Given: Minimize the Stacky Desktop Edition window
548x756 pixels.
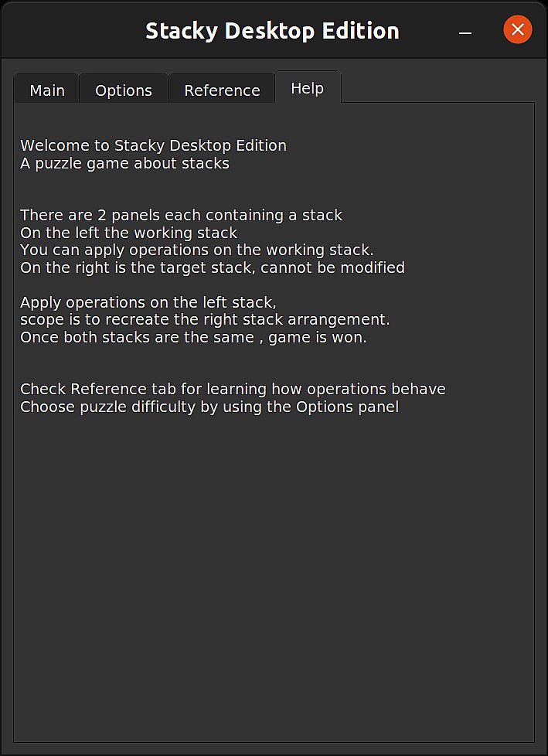Looking at the screenshot, I should (465, 32).
